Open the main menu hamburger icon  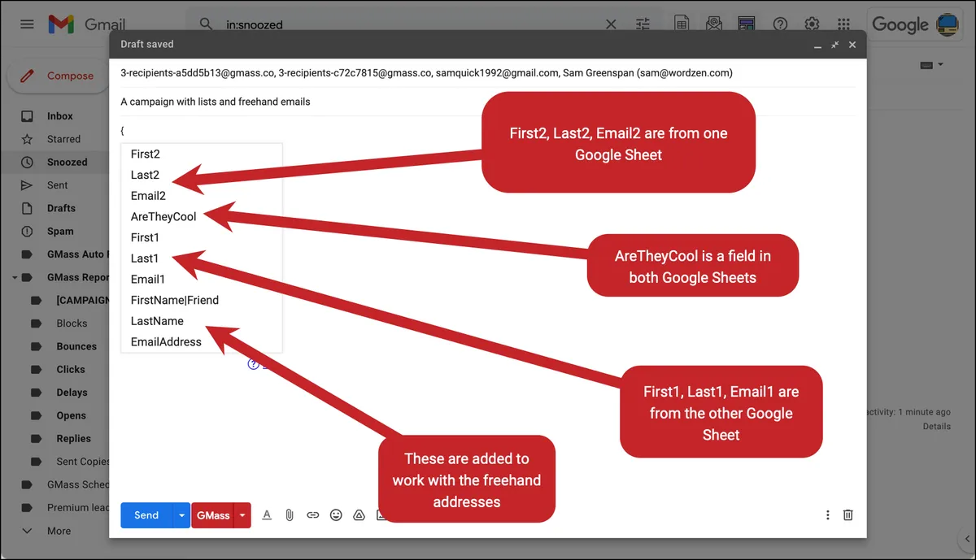pyautogui.click(x=27, y=24)
